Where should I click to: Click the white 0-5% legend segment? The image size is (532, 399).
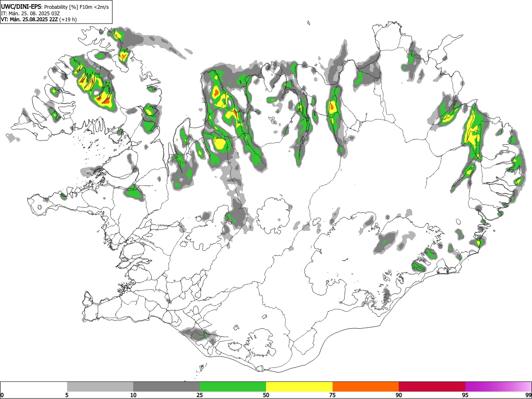click(34, 387)
